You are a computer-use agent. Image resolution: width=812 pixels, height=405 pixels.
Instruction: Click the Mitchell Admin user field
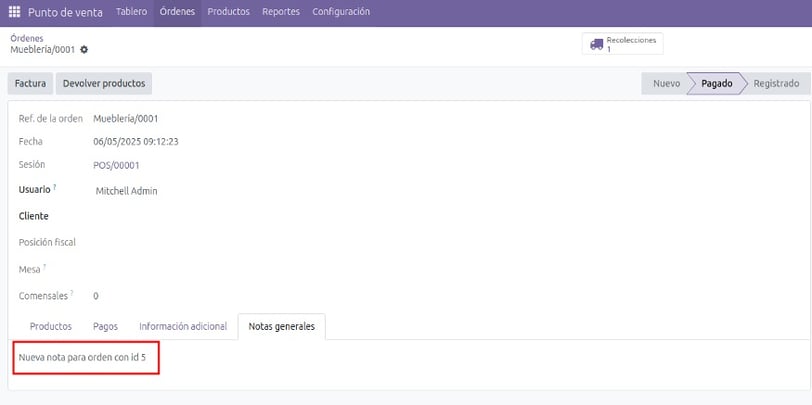point(127,191)
